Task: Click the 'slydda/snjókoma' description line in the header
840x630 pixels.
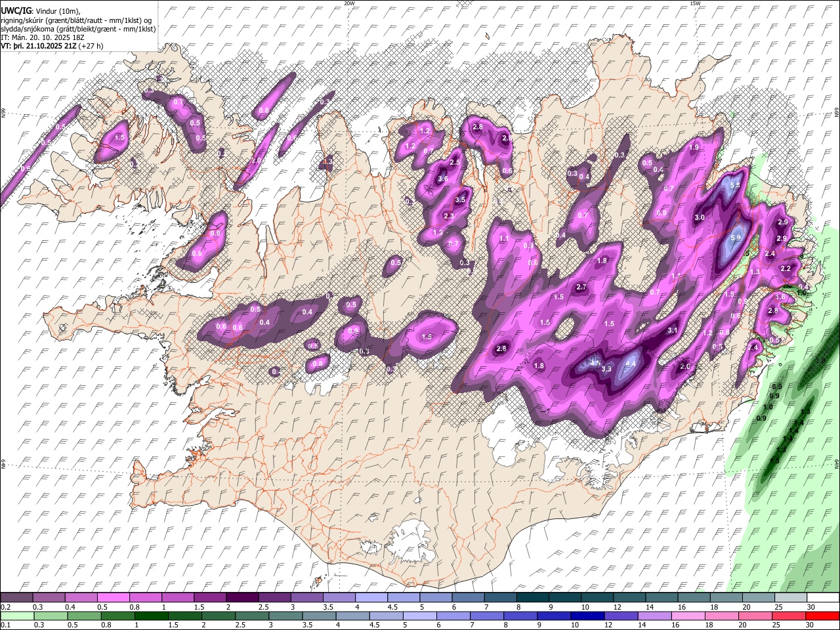Action: point(79,29)
